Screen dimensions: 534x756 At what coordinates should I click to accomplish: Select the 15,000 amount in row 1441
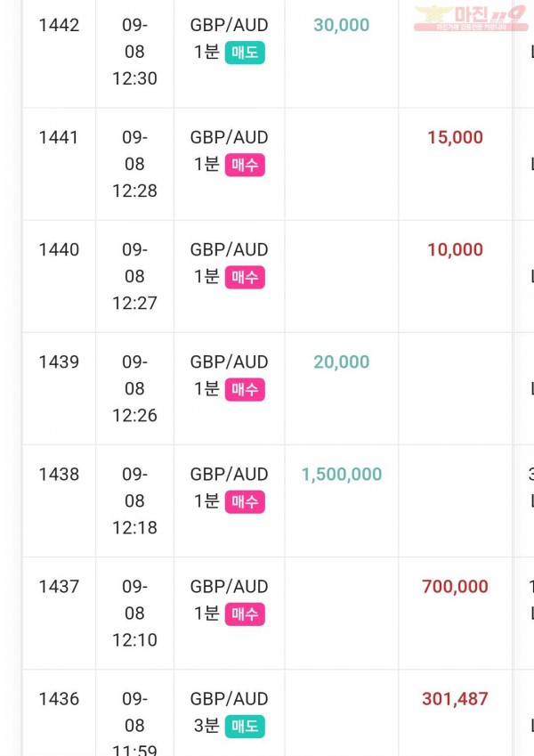pyautogui.click(x=456, y=137)
